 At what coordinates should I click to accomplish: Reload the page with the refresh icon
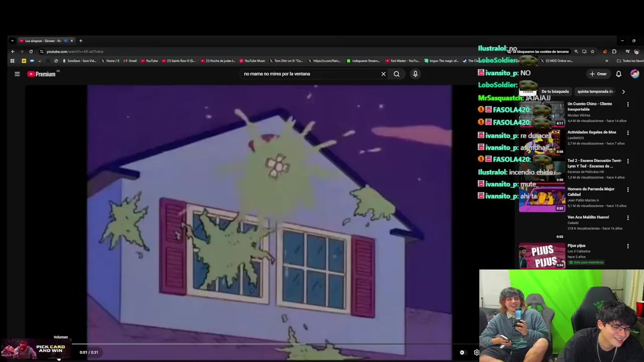tap(31, 51)
